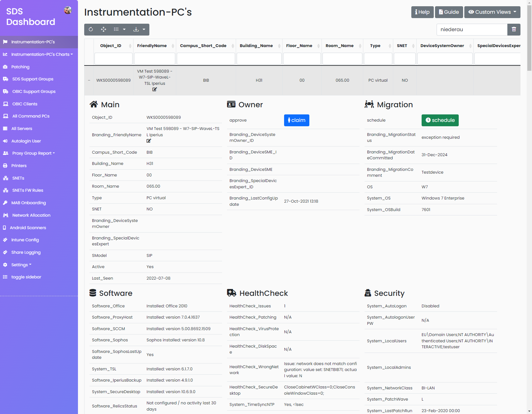Click the Network Allocation icon

click(x=6, y=215)
